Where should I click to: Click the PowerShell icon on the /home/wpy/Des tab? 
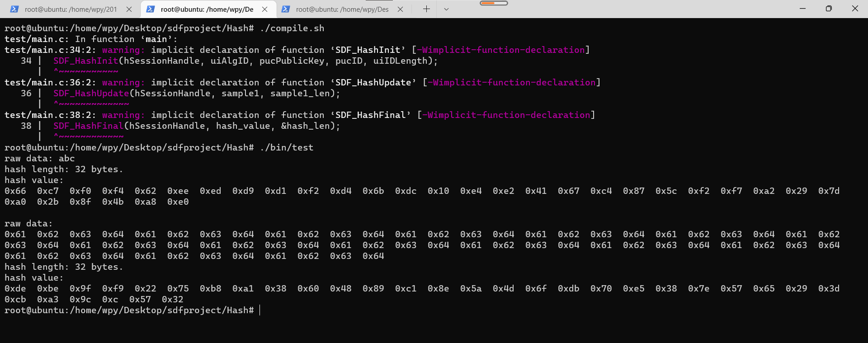tap(286, 9)
